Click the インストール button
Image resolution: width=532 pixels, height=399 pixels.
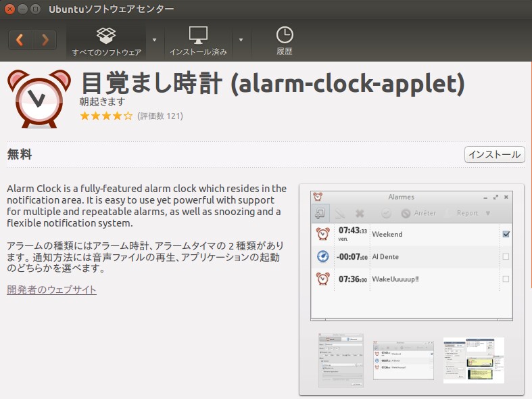click(494, 154)
